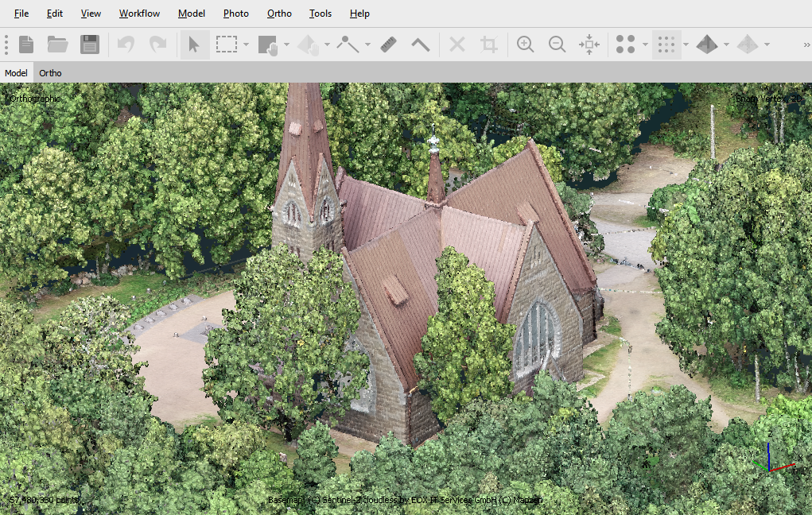Show the tiled model view

coord(748,45)
